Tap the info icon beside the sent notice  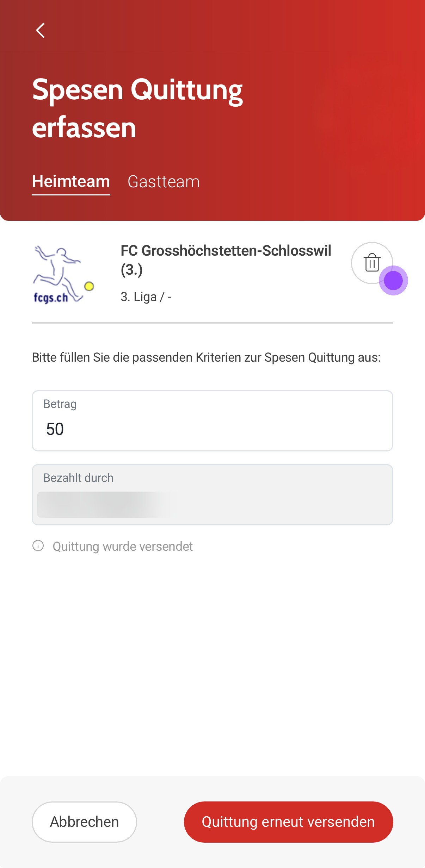(x=38, y=546)
